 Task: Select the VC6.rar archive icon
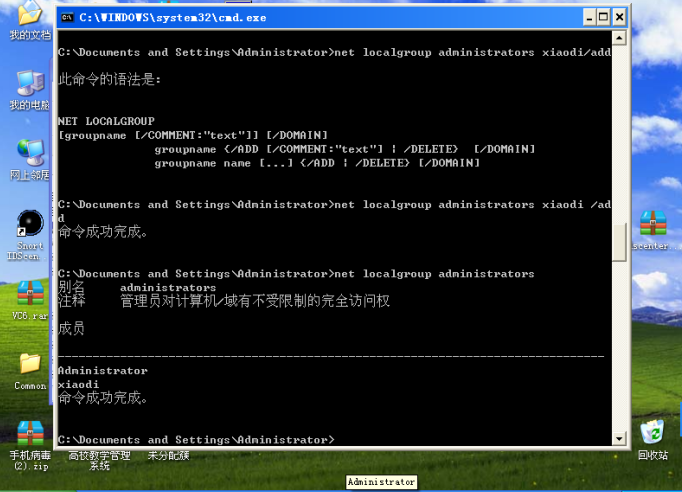pos(30,294)
